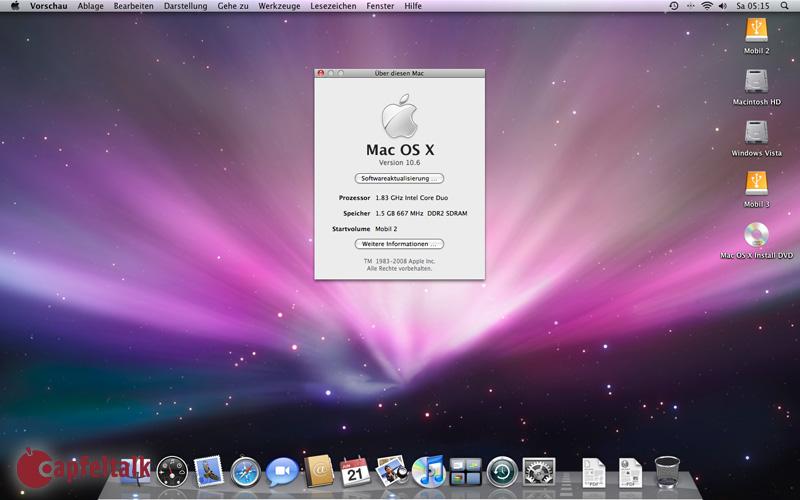The width and height of the screenshot is (800, 500).
Task: Select the Windows Vista volume icon
Action: tap(756, 133)
